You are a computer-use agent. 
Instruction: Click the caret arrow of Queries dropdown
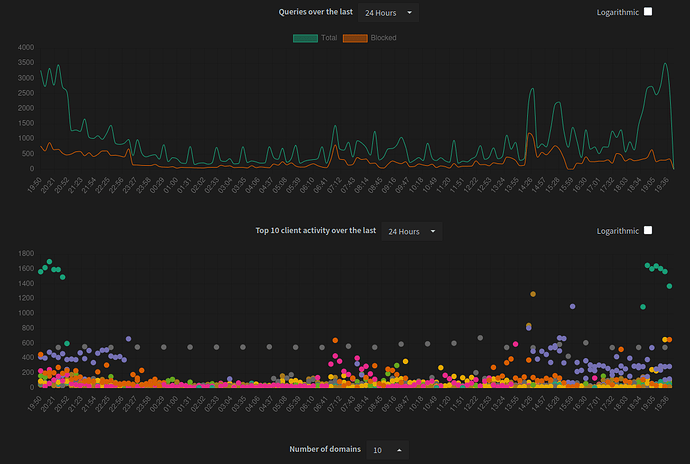click(411, 13)
